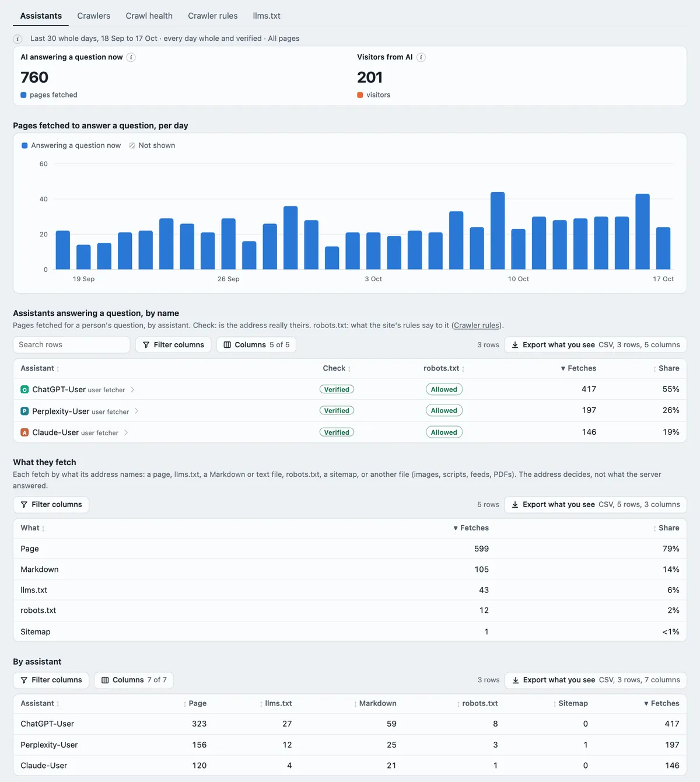Sort by Fetches column in by-name table
This screenshot has width=700, height=782.
pyautogui.click(x=578, y=368)
